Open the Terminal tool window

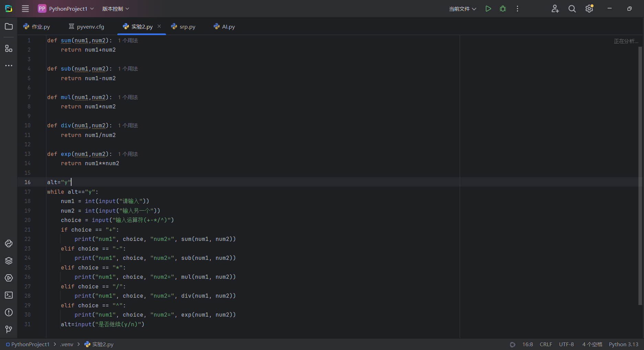pyautogui.click(x=9, y=295)
